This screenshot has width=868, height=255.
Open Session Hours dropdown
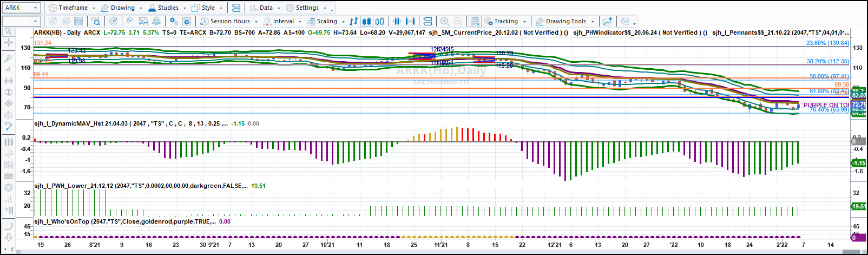click(x=229, y=21)
